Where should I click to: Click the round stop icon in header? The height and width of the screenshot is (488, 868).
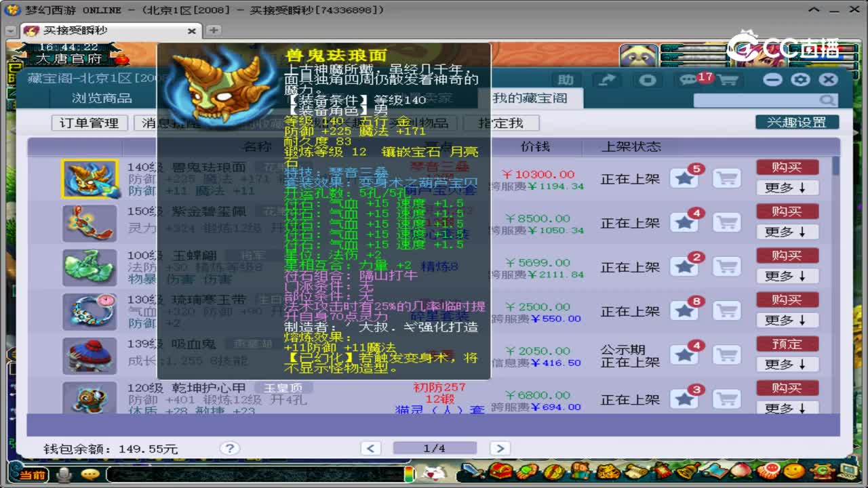click(x=648, y=79)
